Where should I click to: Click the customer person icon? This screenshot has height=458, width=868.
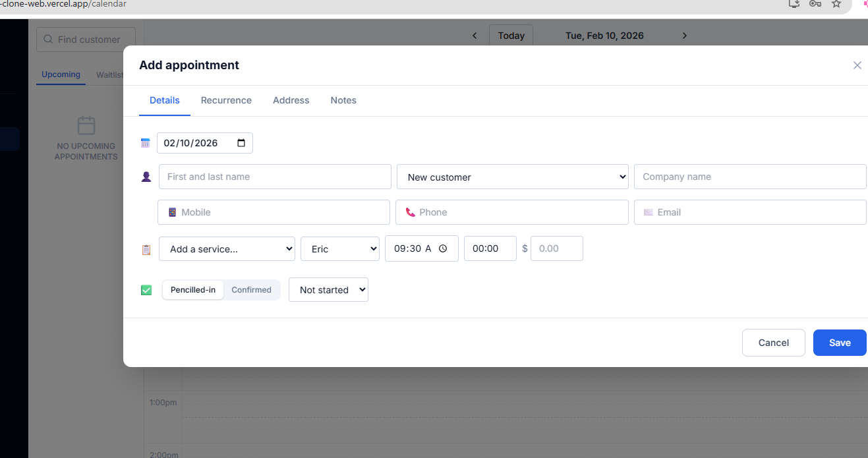click(146, 177)
